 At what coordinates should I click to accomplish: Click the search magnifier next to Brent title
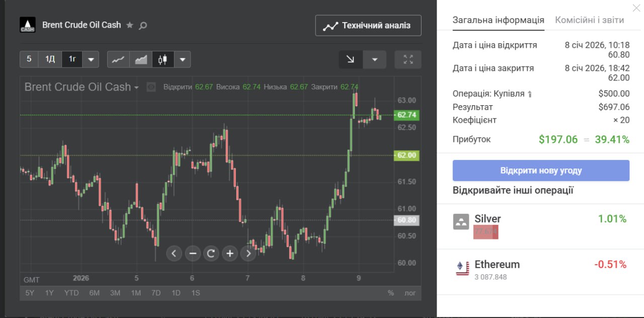click(x=143, y=25)
